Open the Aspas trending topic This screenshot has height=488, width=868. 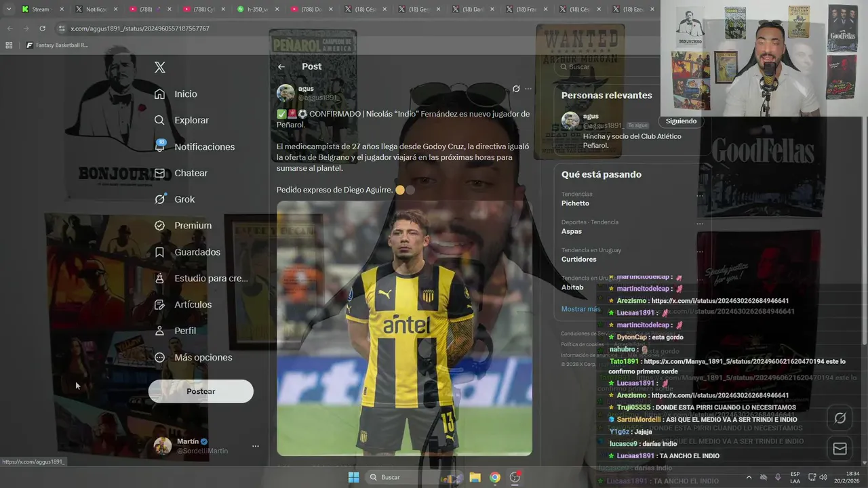tap(572, 231)
